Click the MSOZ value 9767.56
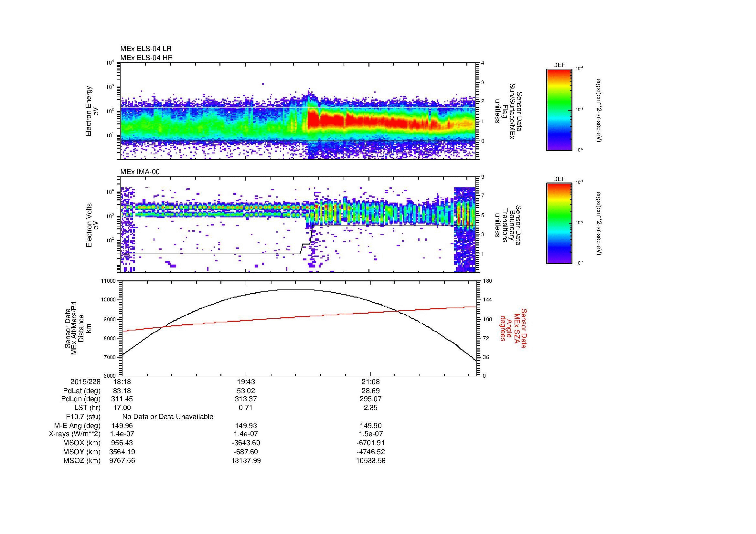 [122, 461]
